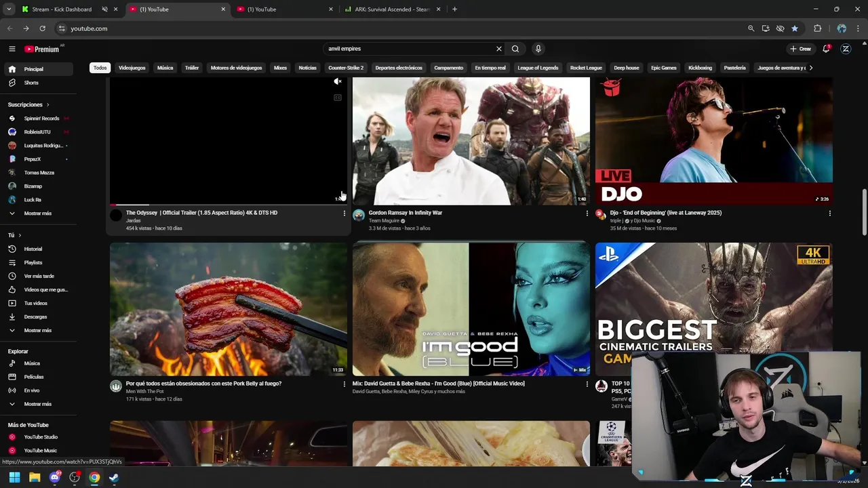Open Steam from the taskbar
This screenshot has height=488, width=868.
coord(114,478)
